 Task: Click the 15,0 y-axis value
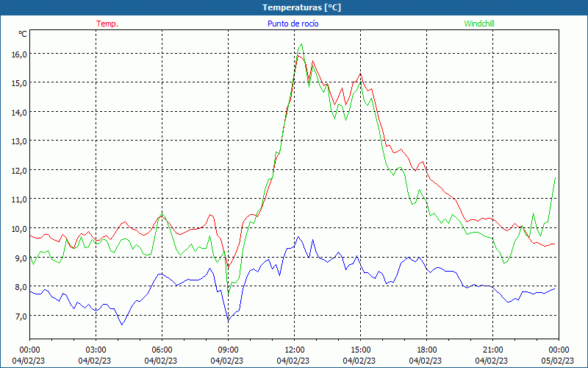pyautogui.click(x=19, y=83)
